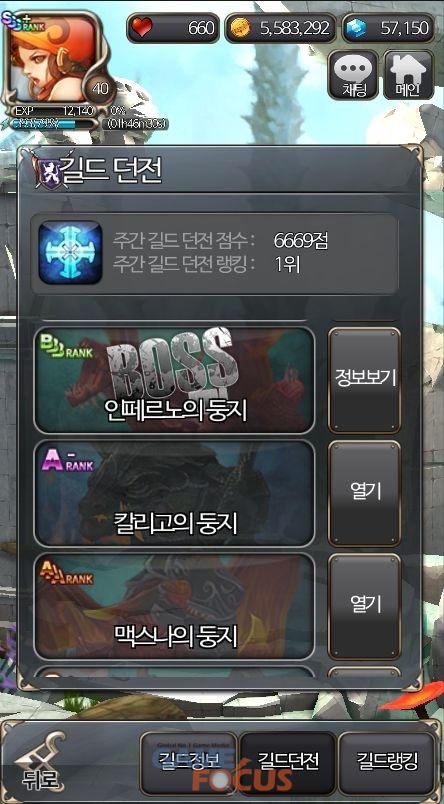
Task: Tap the red heart stamina icon
Action: tap(140, 28)
